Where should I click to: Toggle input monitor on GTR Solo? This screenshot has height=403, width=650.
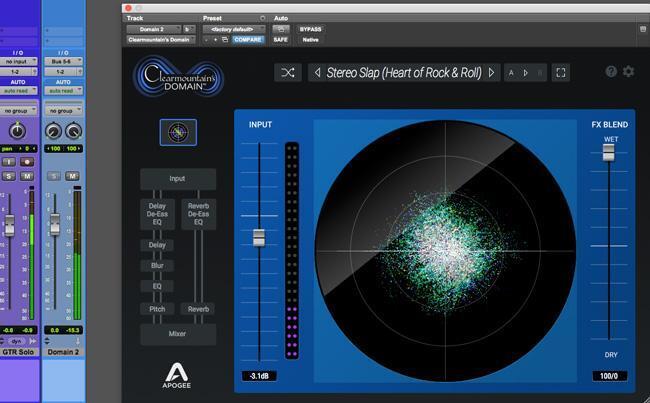point(9,162)
